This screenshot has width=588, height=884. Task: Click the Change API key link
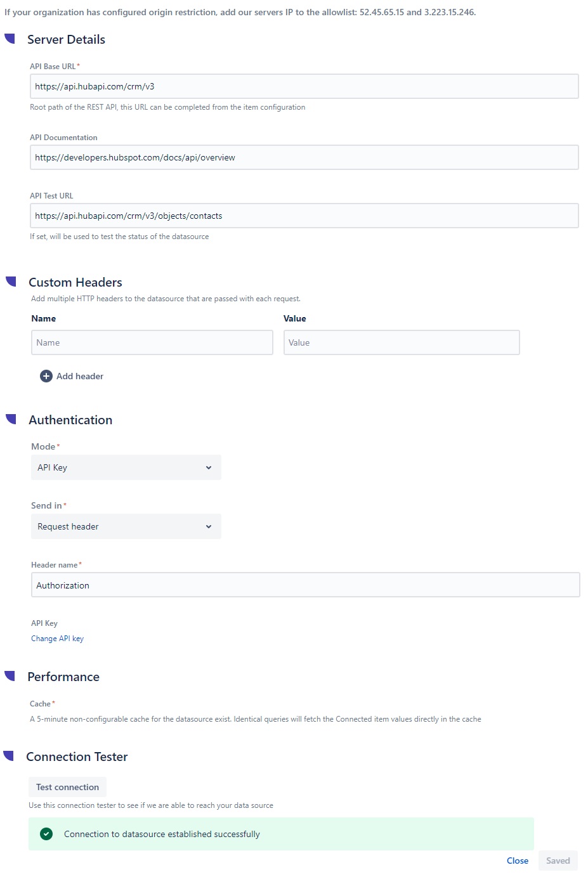[x=57, y=639]
